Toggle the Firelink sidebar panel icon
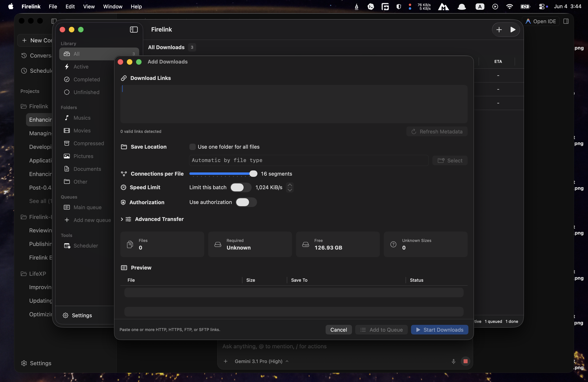 [x=134, y=30]
